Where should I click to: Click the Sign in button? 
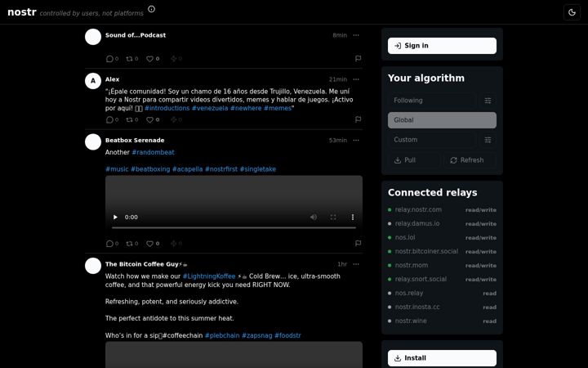point(442,46)
